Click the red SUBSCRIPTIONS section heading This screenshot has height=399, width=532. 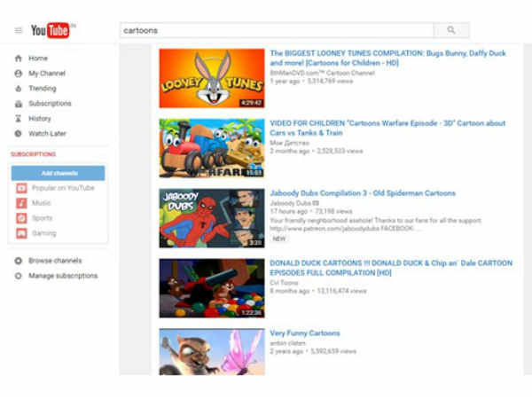pos(34,154)
